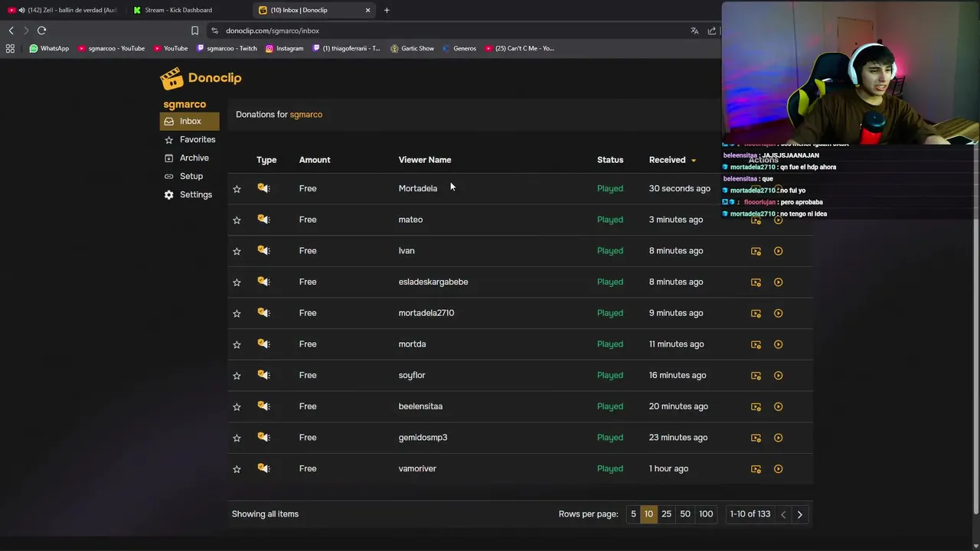This screenshot has height=551, width=980.
Task: Go back in the browser
Action: tap(11, 31)
